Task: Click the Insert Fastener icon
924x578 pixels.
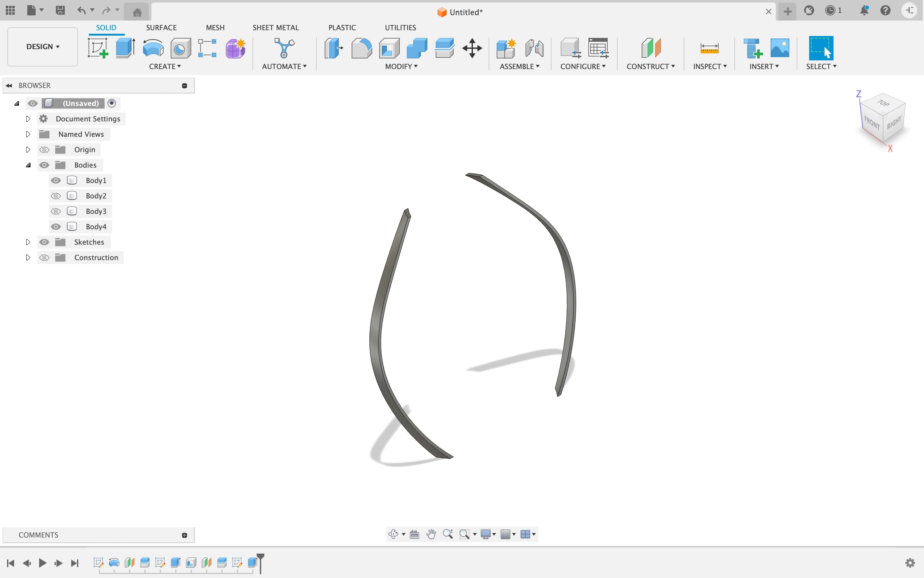Action: pos(753,48)
